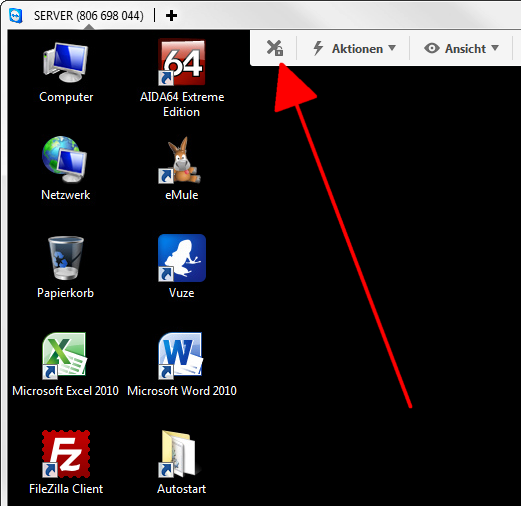Open the Aktionen menu
This screenshot has height=506, width=521.
click(354, 49)
